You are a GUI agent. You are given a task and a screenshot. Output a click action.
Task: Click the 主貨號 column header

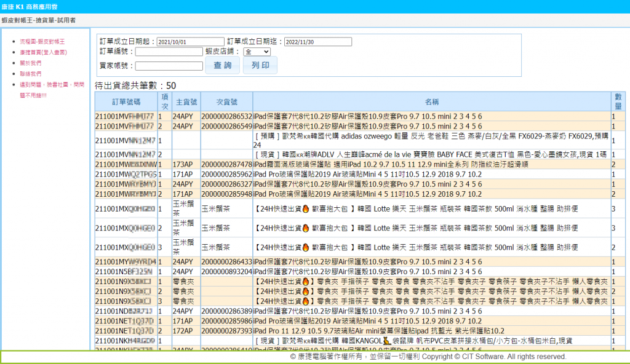(x=186, y=101)
